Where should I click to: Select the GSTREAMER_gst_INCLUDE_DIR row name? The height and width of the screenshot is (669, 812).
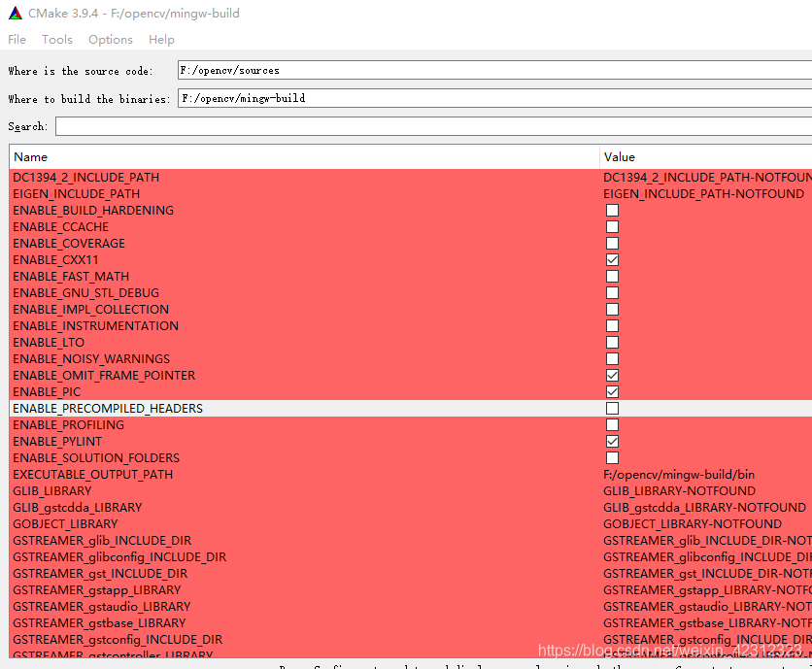point(100,574)
